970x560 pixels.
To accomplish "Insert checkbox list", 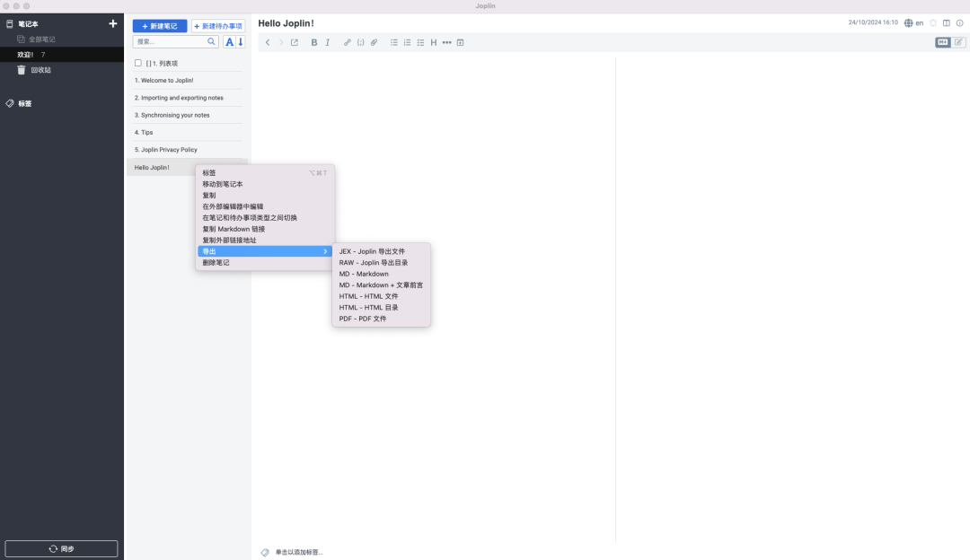I will click(420, 43).
